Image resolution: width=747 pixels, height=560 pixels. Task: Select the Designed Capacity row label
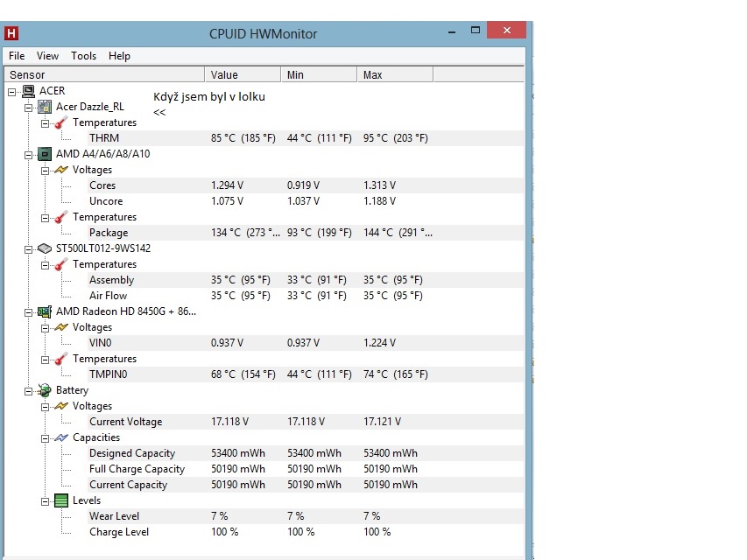coord(132,453)
